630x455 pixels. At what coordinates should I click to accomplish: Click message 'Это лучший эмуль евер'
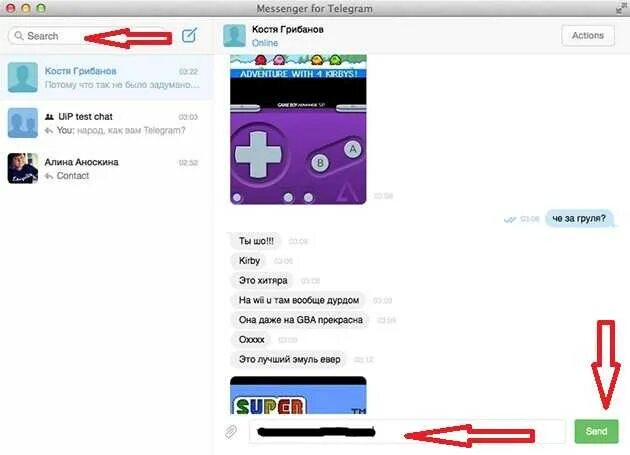(x=289, y=359)
